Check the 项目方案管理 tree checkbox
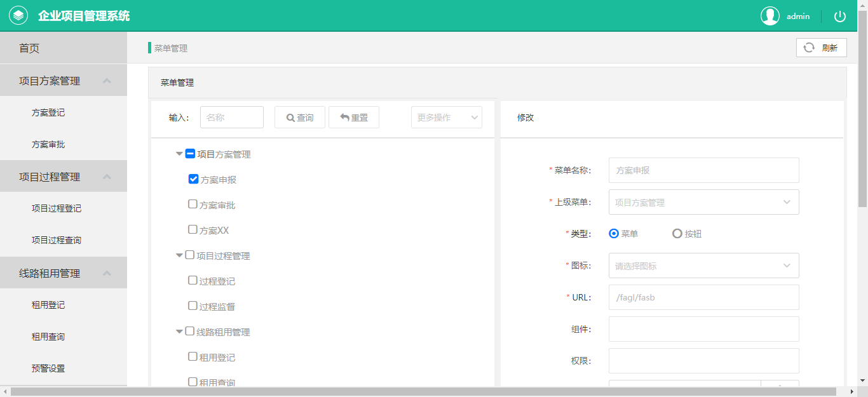 (x=190, y=154)
